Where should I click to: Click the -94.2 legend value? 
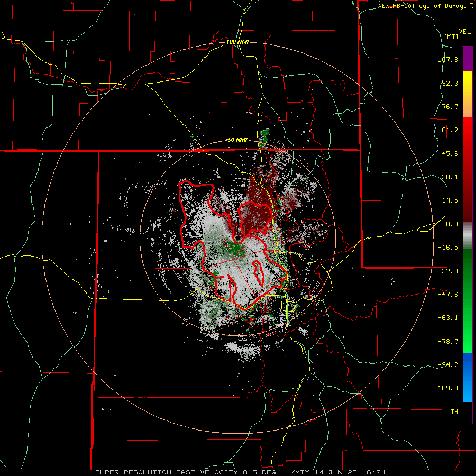coord(448,364)
